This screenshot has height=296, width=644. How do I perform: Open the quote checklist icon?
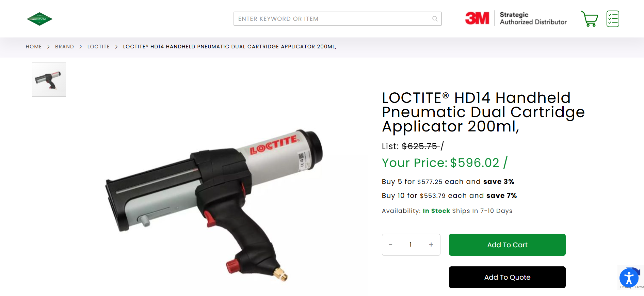point(613,19)
